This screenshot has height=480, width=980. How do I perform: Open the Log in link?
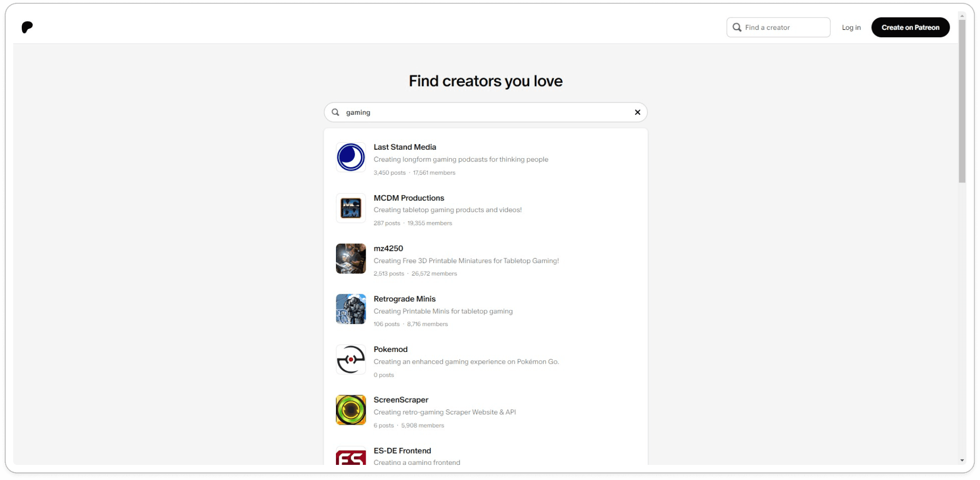point(851,27)
